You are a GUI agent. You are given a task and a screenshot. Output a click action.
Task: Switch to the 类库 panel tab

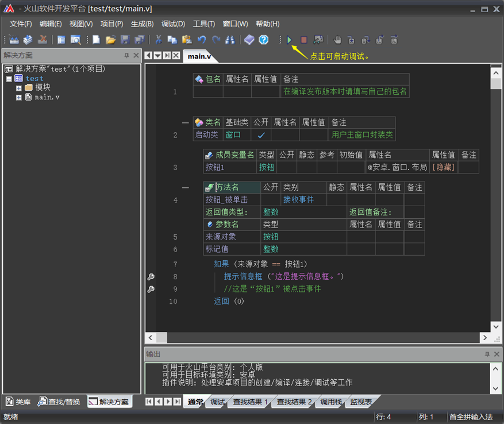coord(18,402)
